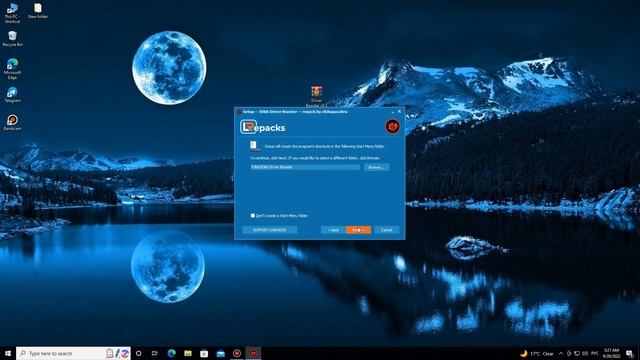
Task: Open This PC shortcut on the desktop
Action: pos(12,13)
